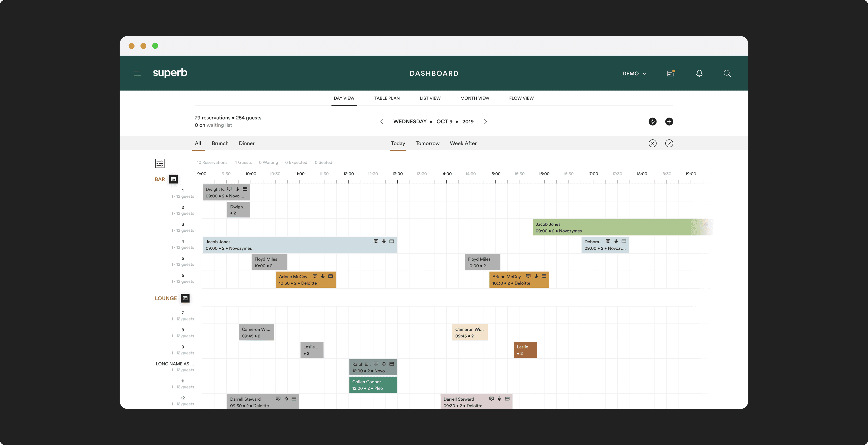Open the search magnifier

tap(727, 73)
